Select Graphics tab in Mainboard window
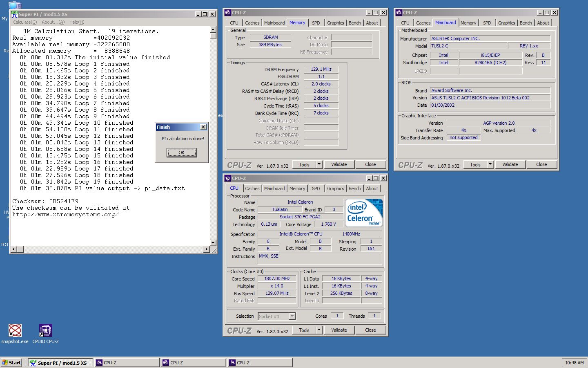The width and height of the screenshot is (588, 368). tap(507, 23)
